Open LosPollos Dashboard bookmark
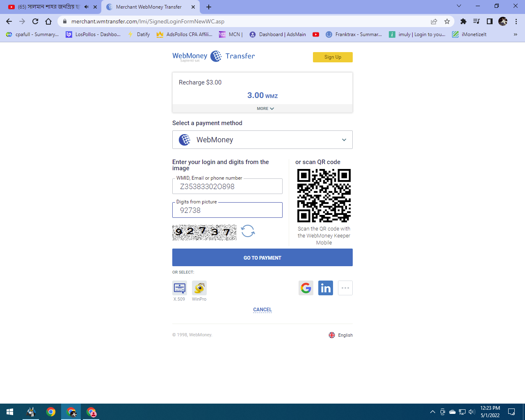This screenshot has height=420, width=525. coord(94,34)
